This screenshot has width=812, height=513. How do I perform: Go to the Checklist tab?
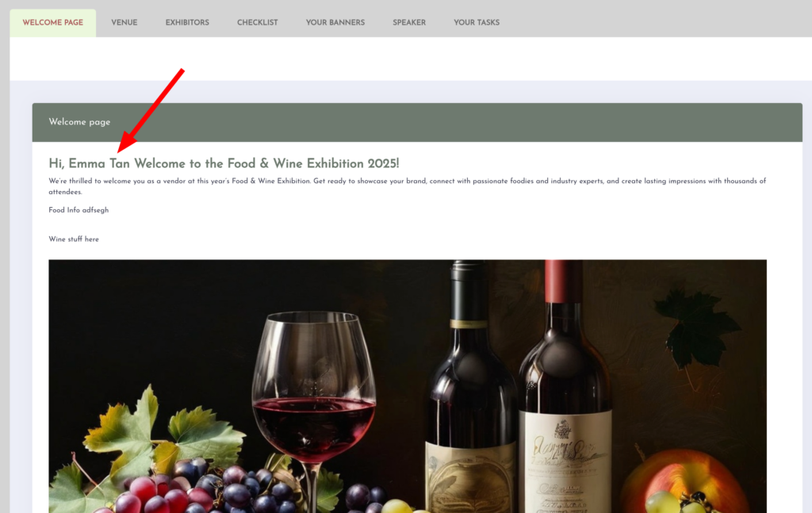pyautogui.click(x=258, y=23)
